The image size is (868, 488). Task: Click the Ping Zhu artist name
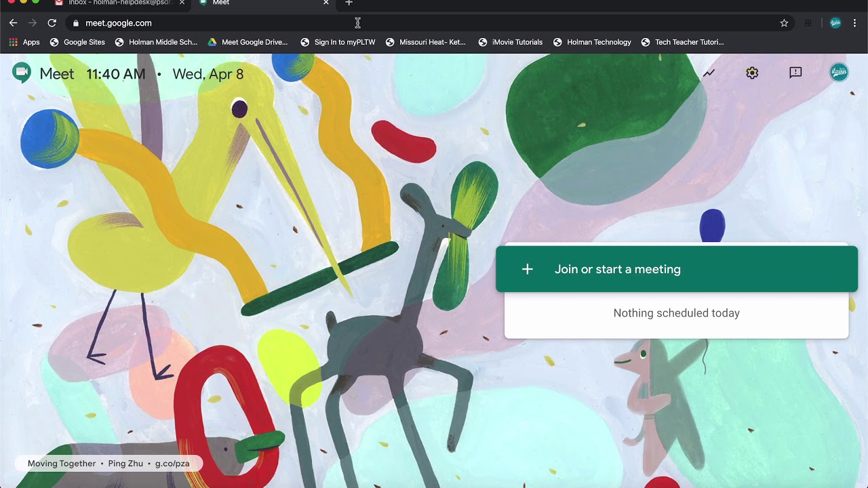tap(125, 464)
